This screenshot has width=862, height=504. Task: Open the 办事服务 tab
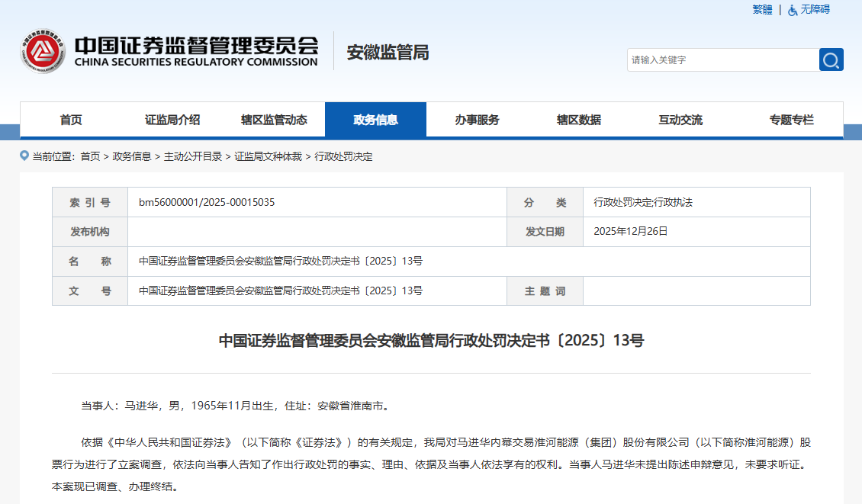click(x=478, y=119)
